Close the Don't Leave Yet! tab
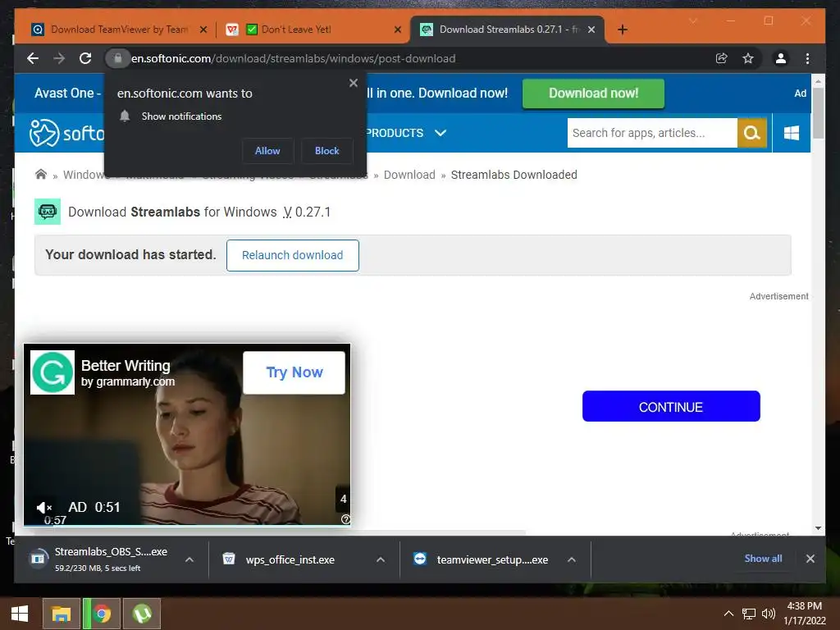 (x=398, y=30)
